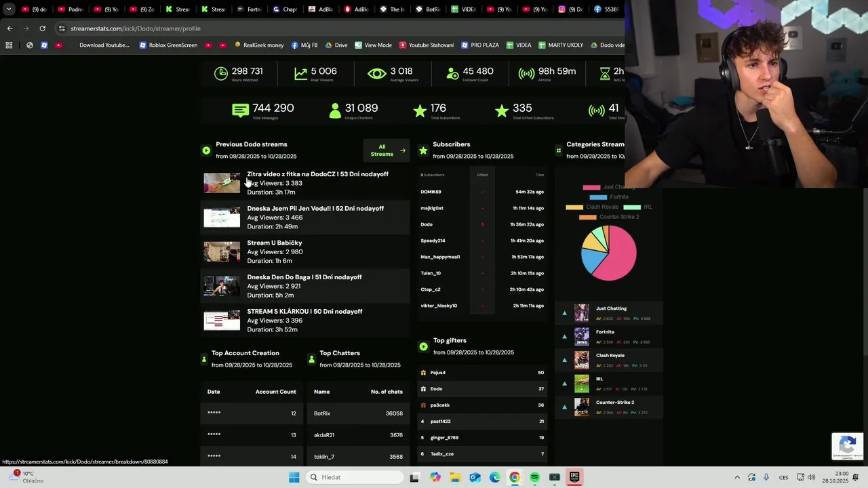Click the pink Just Chatting pie slice
Screen dimensions: 868x488
[618, 258]
